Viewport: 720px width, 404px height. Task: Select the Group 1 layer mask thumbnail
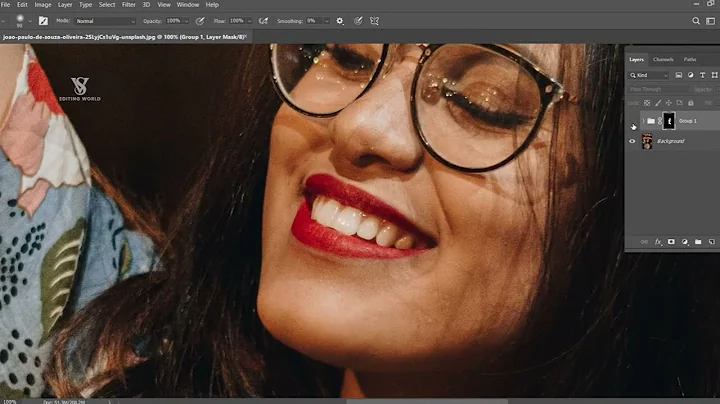point(669,121)
